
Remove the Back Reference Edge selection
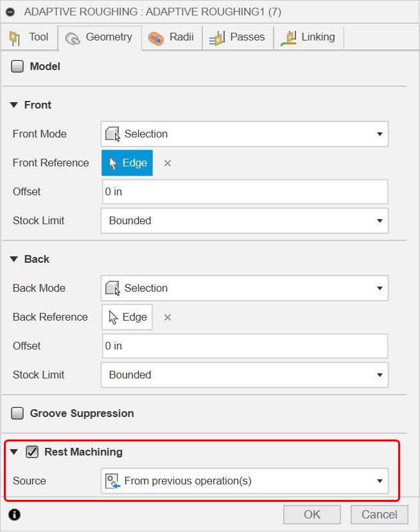click(x=167, y=317)
